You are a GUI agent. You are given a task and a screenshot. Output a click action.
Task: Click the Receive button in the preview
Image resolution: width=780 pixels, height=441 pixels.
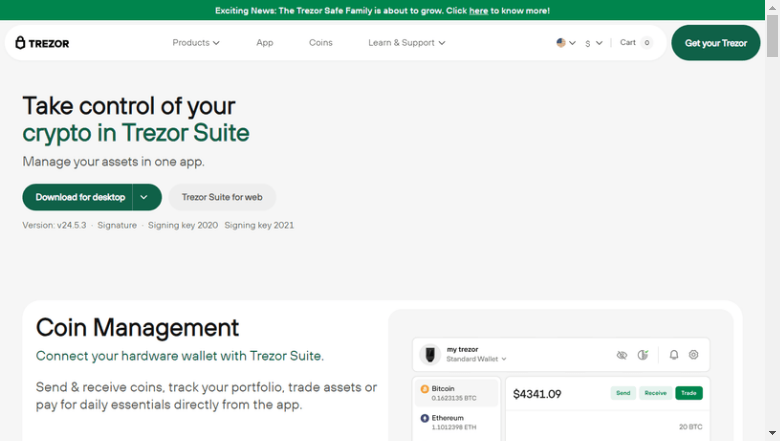pos(655,393)
